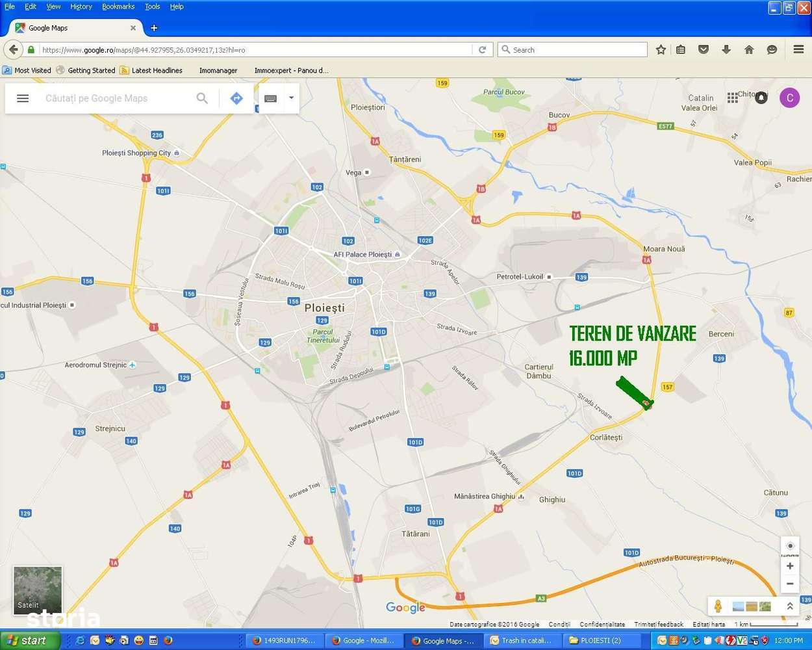
Task: Go back with the browser back arrow
Action: pos(14,49)
